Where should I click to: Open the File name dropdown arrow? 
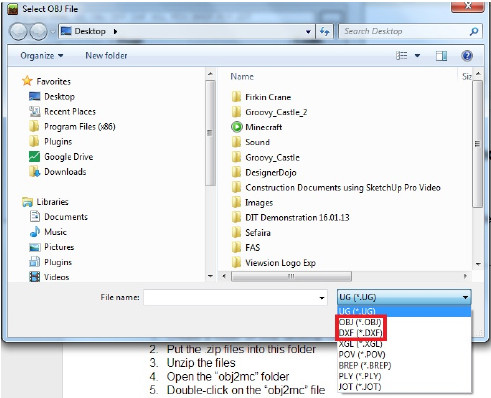(x=322, y=298)
